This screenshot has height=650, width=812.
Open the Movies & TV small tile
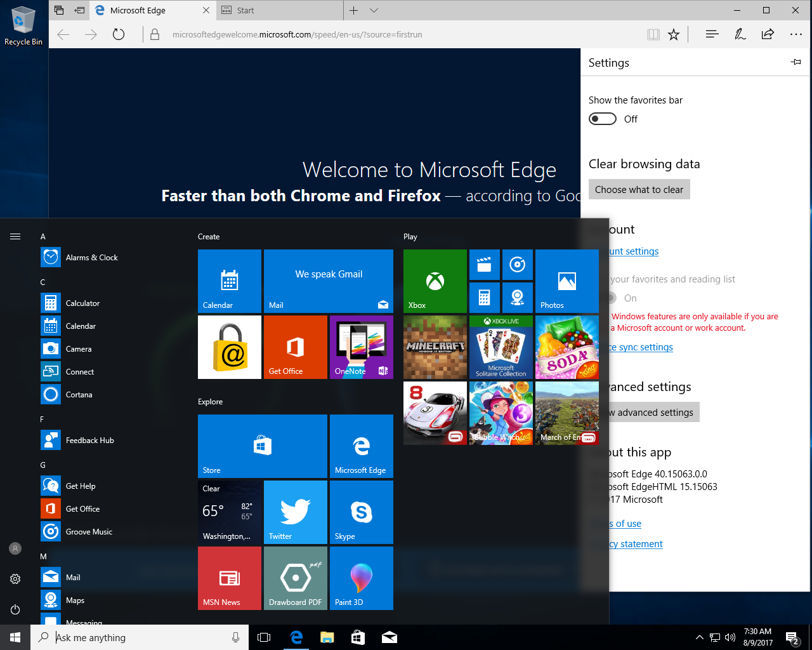tap(485, 265)
